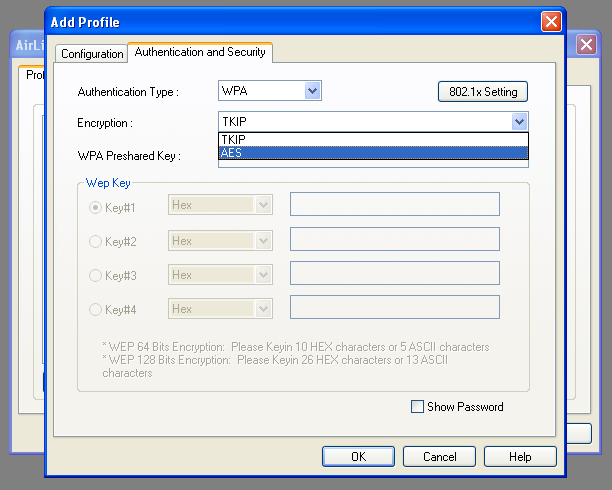This screenshot has height=490, width=612.
Task: Select the Key#4 radio button
Action: pos(95,310)
